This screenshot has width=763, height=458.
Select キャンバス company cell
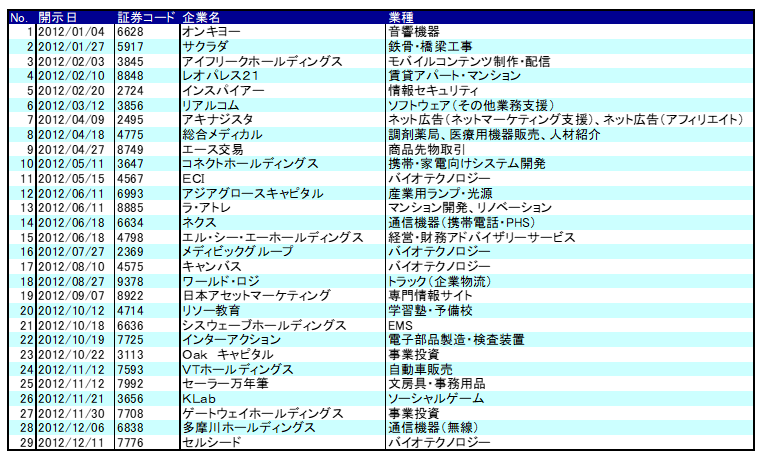(212, 267)
